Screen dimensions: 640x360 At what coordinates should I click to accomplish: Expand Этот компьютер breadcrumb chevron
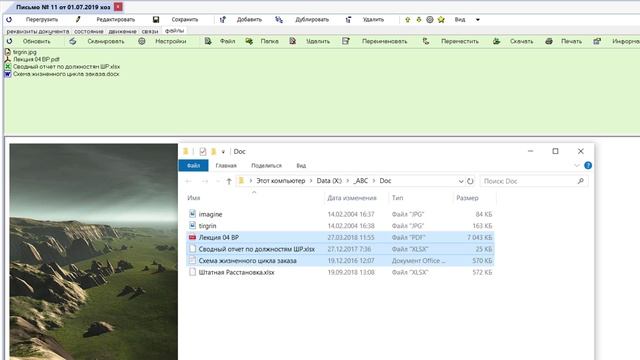pos(311,181)
